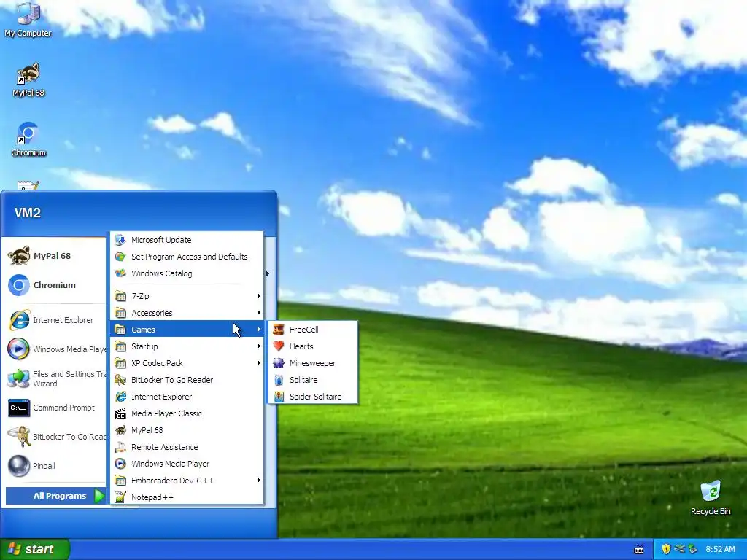Start Minesweeper in Games submenu
The width and height of the screenshot is (747, 560).
pos(312,363)
